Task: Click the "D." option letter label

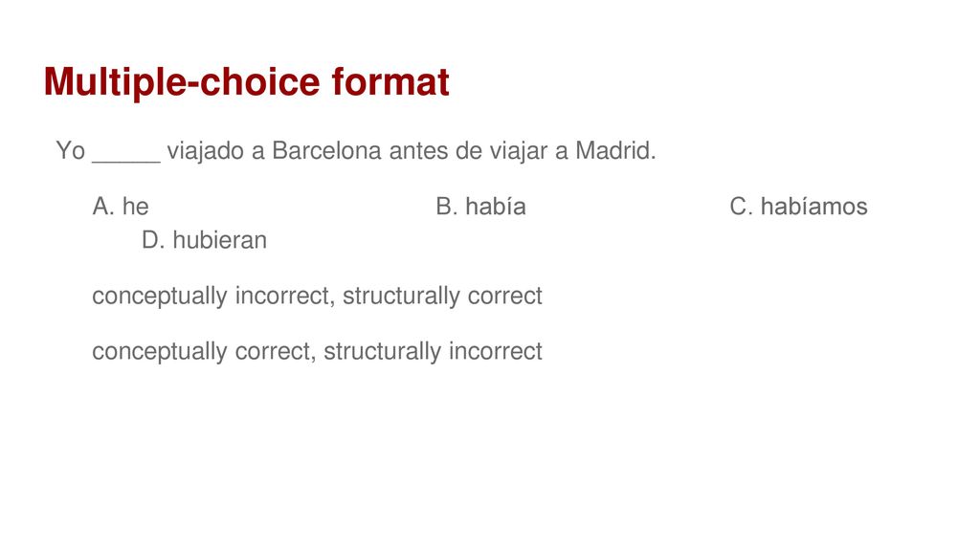Action: click(153, 240)
